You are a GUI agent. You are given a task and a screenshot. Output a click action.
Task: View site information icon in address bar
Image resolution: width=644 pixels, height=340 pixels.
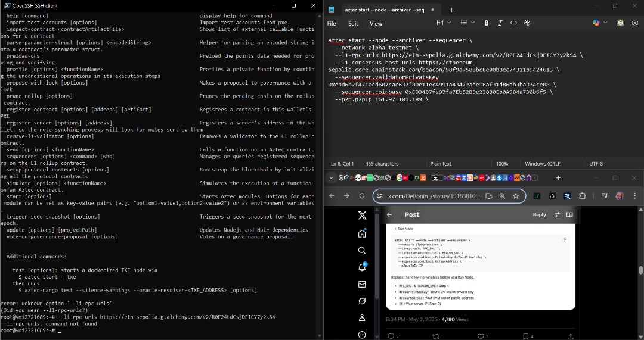pos(379,196)
